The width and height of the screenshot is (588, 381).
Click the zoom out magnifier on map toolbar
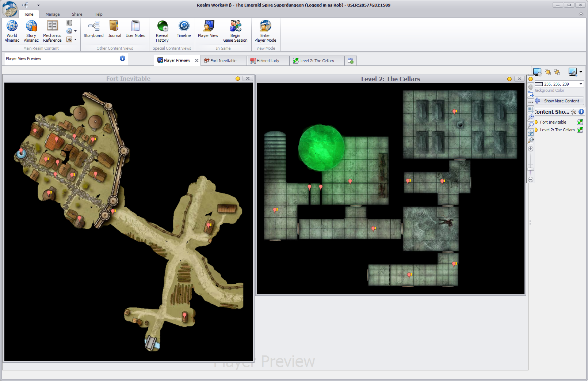coord(531,125)
